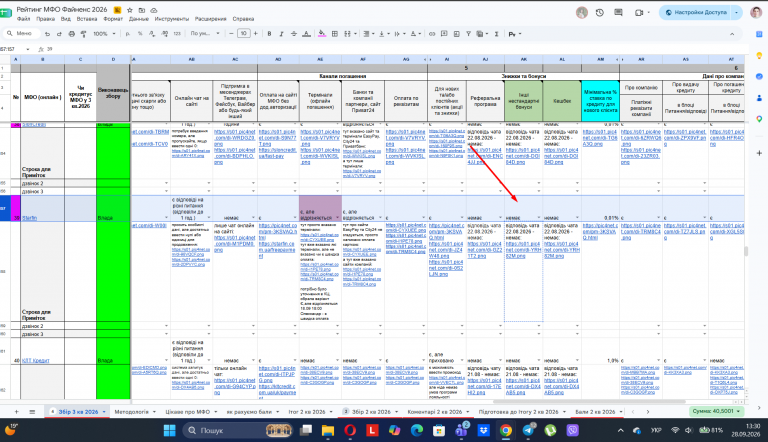The width and height of the screenshot is (768, 442).
Task: Decrease font size with minus button
Action: (231, 33)
